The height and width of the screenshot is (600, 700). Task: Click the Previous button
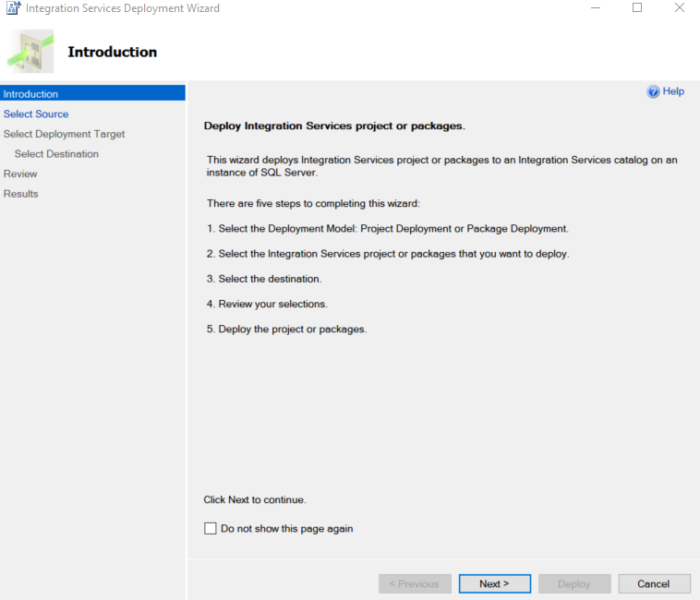click(x=415, y=583)
